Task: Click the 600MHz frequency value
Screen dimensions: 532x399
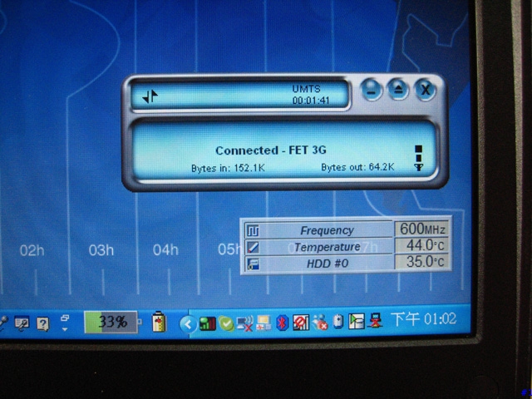Action: (422, 229)
